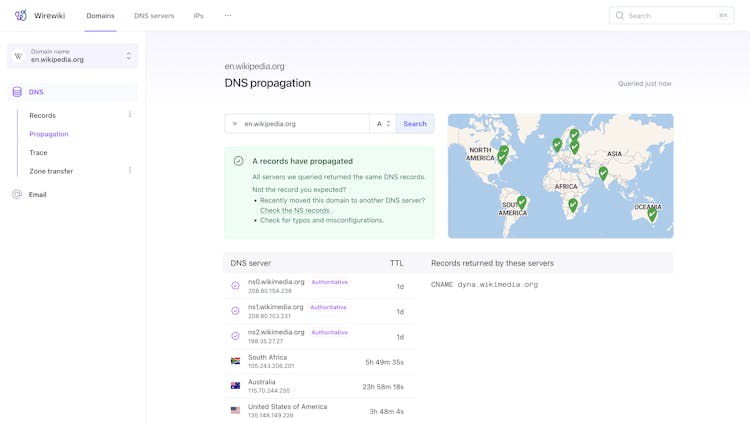Click the DNS database icon in sidebar
This screenshot has width=750, height=422.
click(17, 92)
